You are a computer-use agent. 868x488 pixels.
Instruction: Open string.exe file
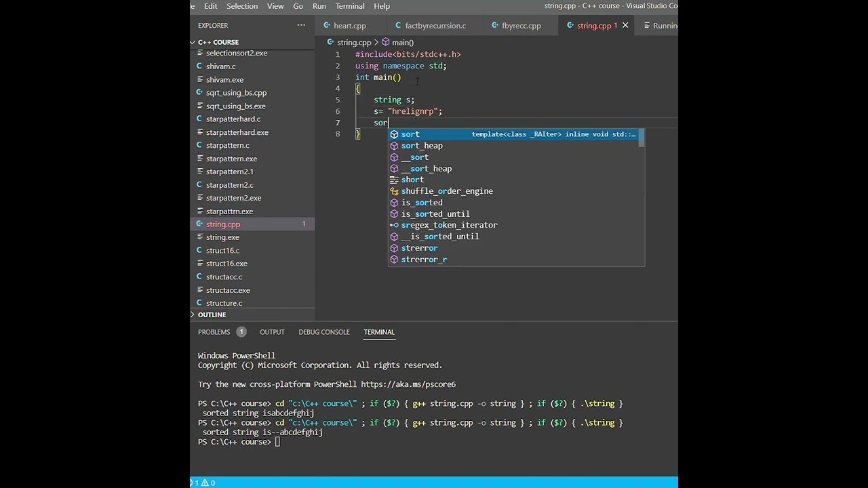pos(222,237)
